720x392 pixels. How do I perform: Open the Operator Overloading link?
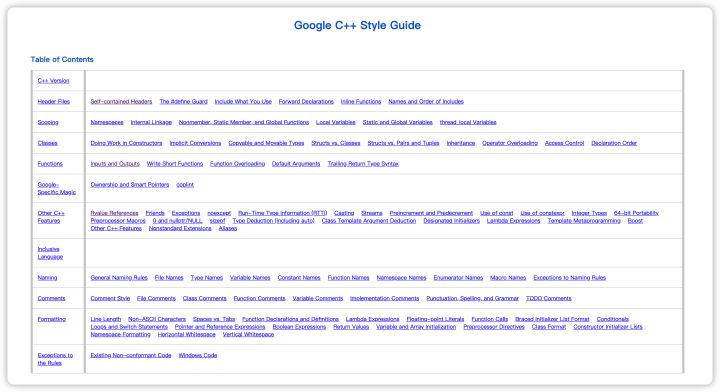tap(510, 143)
